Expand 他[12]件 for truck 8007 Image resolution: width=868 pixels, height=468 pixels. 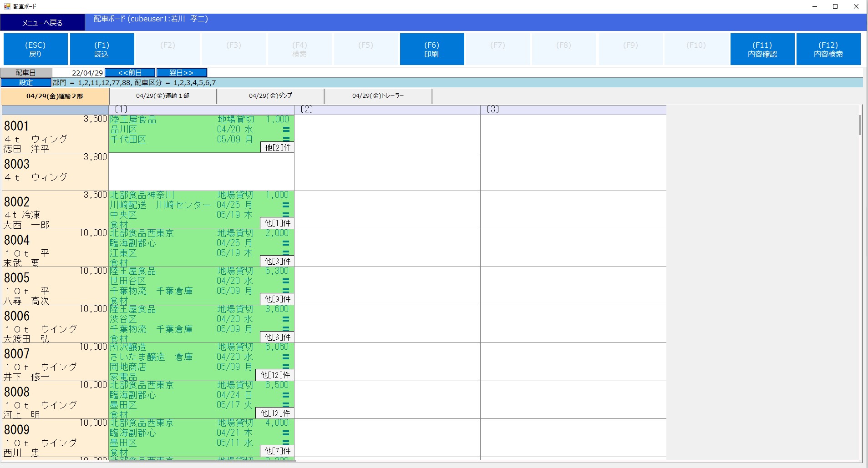275,375
